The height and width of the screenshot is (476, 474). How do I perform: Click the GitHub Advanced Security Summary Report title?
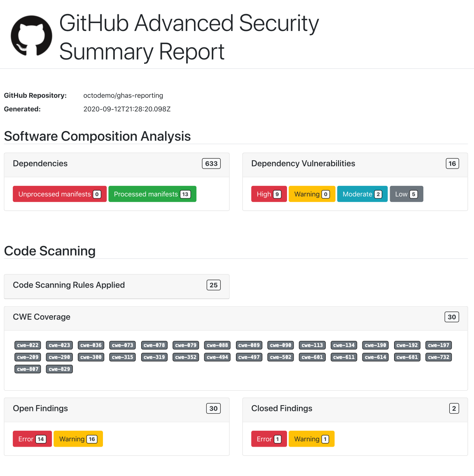point(189,37)
